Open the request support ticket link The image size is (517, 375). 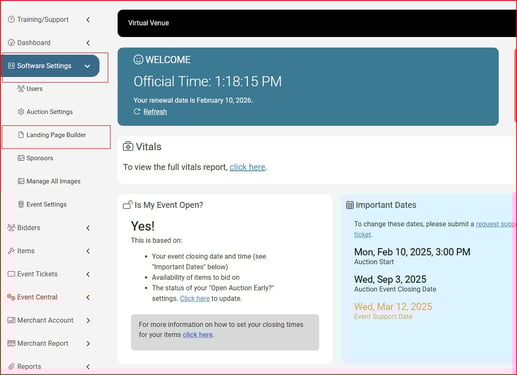click(496, 224)
